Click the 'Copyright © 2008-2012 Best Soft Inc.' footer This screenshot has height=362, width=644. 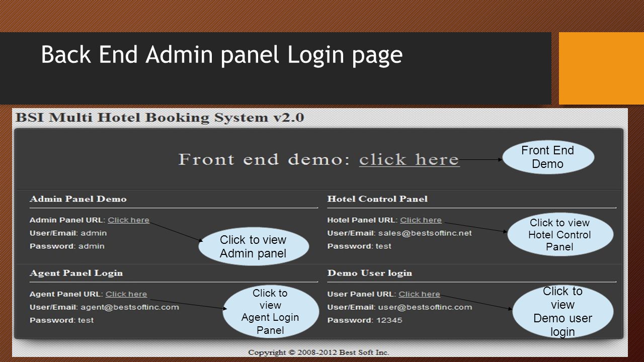pos(318,352)
